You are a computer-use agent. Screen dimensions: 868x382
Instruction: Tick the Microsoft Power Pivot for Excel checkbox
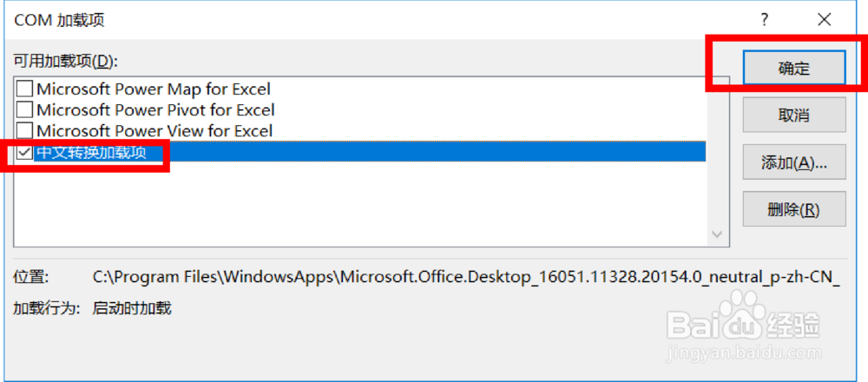tap(25, 110)
